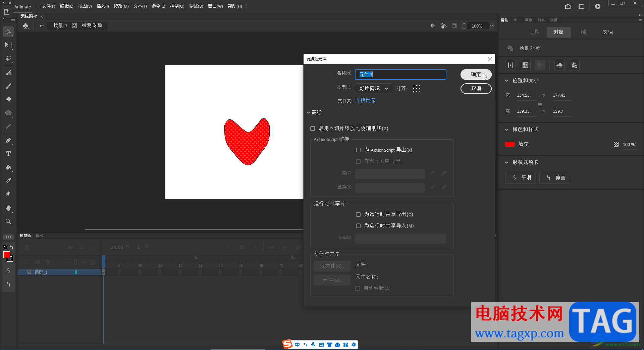Click the 平滑 smooth button

point(521,178)
